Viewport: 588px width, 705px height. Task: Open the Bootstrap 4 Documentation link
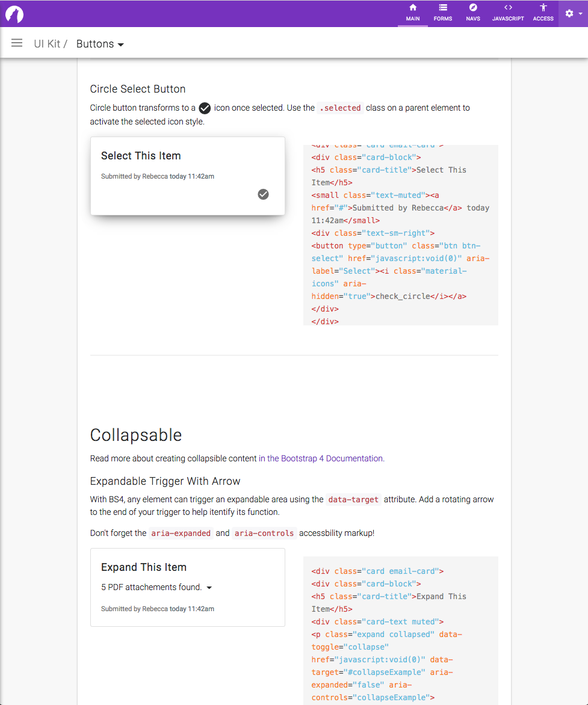321,458
